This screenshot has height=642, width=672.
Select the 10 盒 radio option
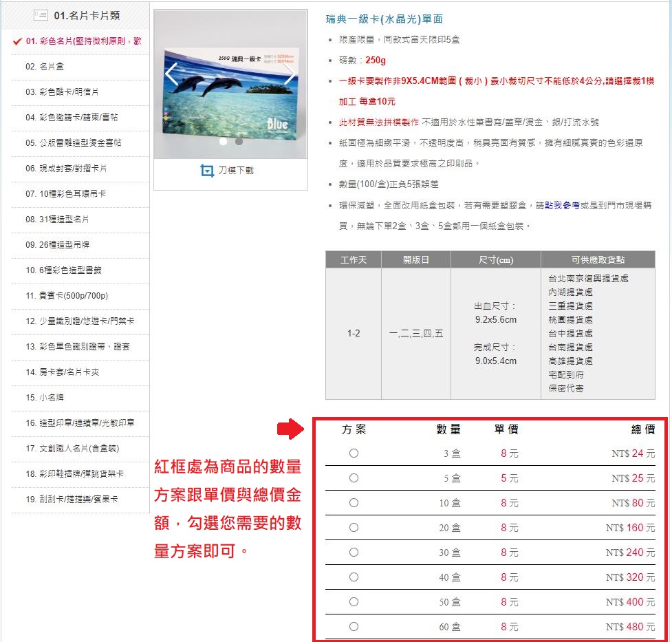(x=354, y=502)
